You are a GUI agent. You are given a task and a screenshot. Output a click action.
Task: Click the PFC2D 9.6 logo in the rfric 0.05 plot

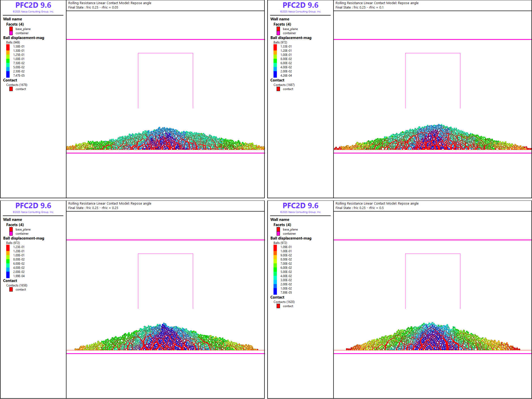[33, 5]
